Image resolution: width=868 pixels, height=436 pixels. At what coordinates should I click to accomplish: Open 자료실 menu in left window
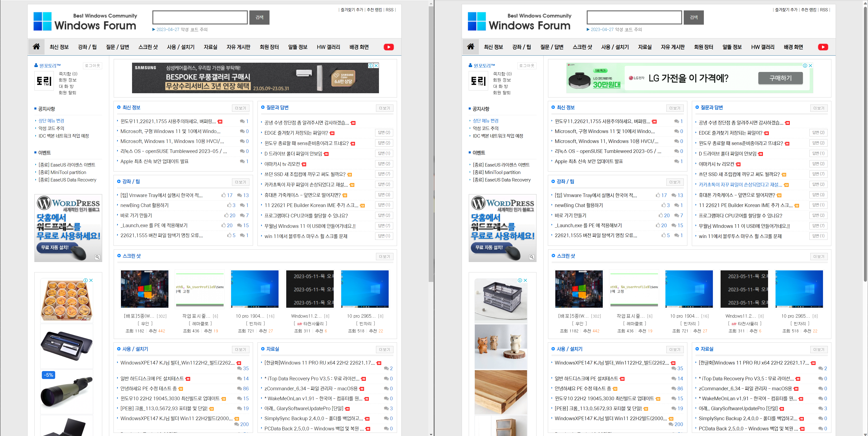[210, 47]
